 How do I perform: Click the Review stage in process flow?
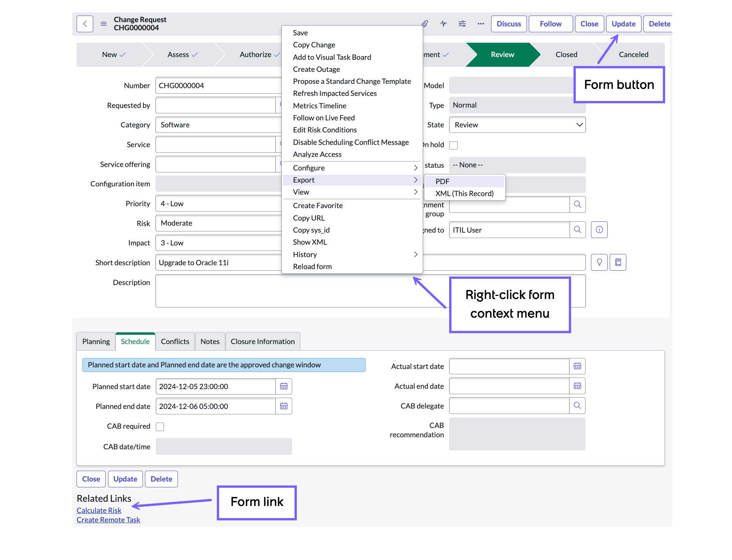[502, 54]
